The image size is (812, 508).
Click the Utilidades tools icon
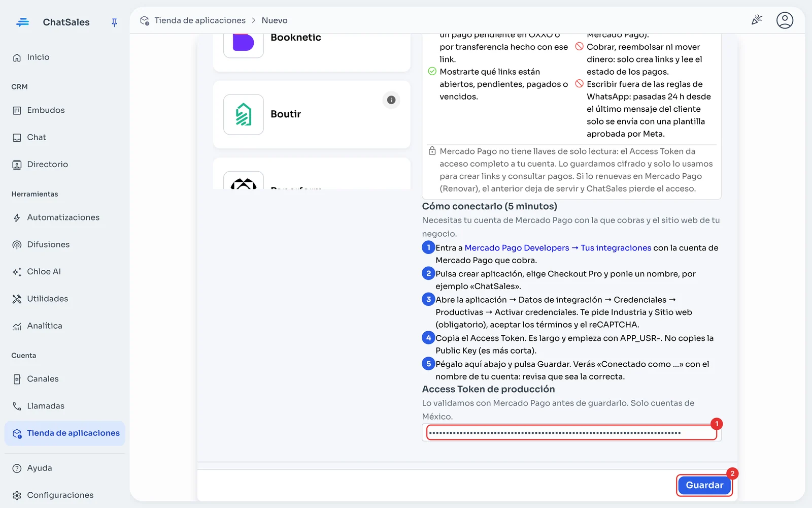(17, 299)
